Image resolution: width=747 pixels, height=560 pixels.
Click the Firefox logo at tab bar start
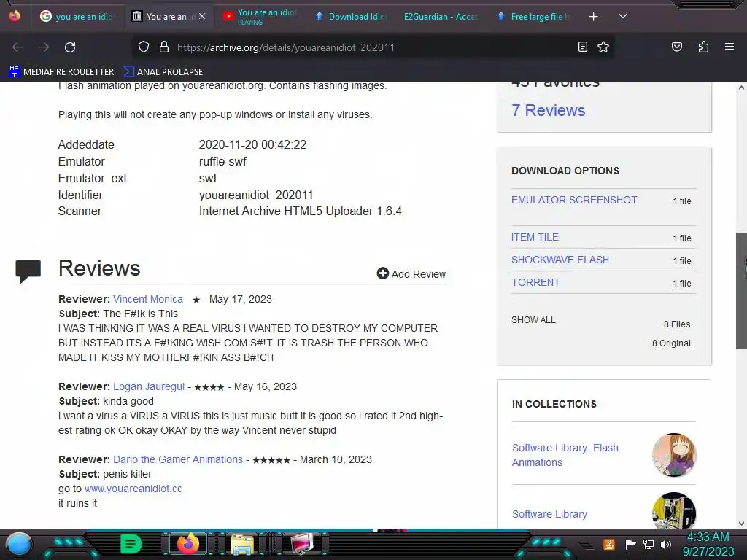pos(15,16)
